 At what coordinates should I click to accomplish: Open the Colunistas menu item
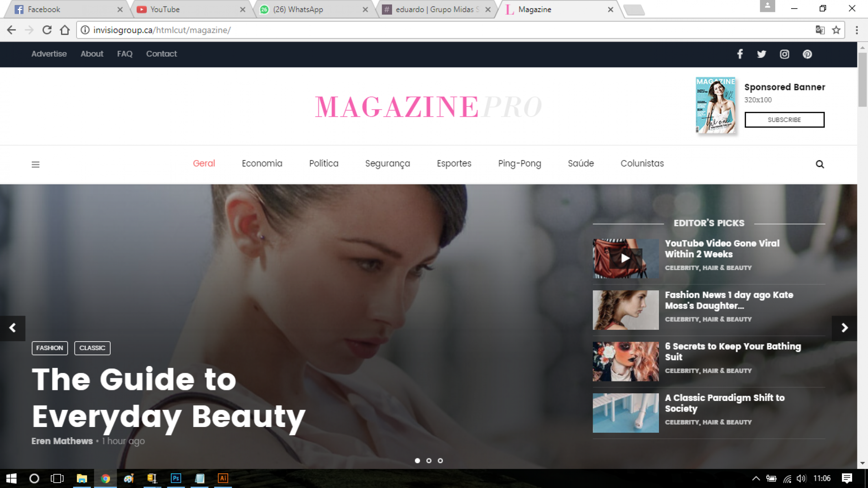coord(642,163)
